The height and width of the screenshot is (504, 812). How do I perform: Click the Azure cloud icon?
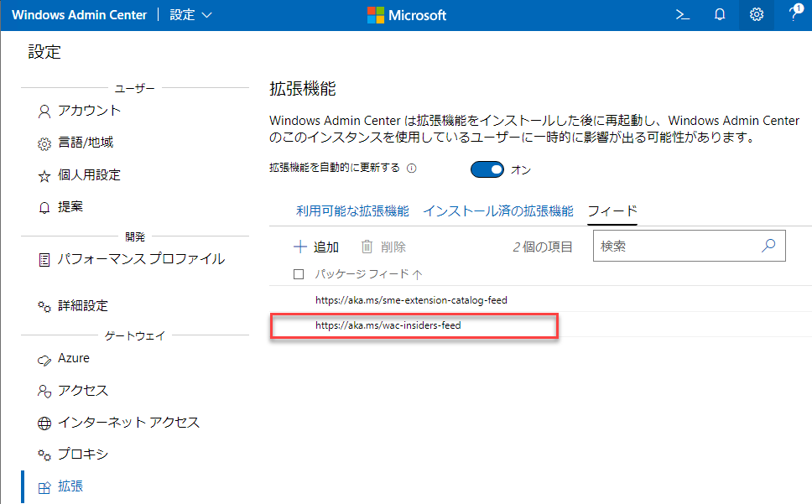(x=44, y=360)
